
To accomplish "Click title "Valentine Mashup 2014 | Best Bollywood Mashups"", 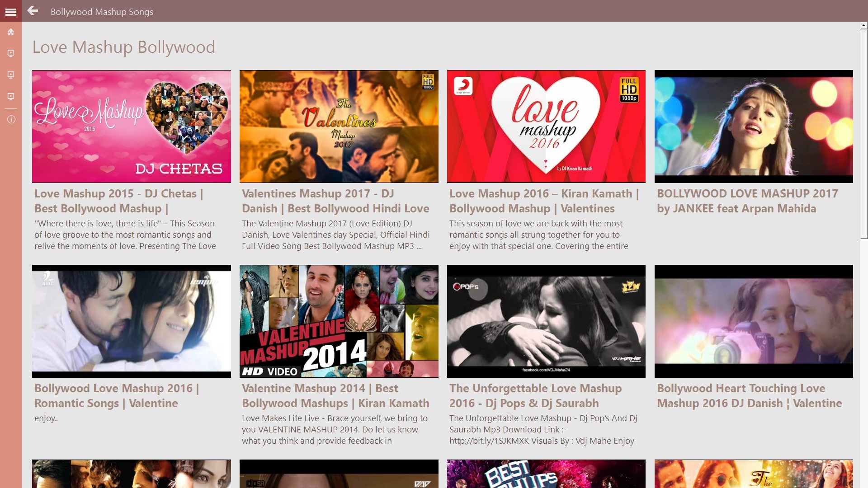I will (x=335, y=396).
